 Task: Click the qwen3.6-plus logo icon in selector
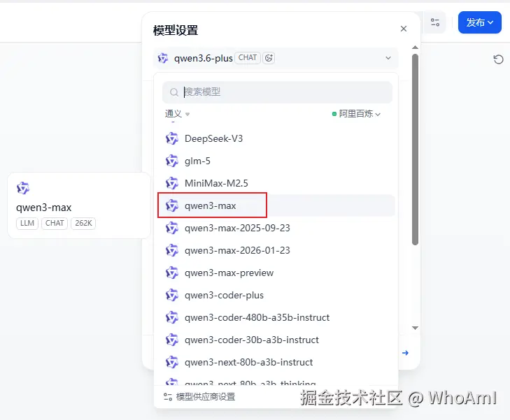pos(162,59)
